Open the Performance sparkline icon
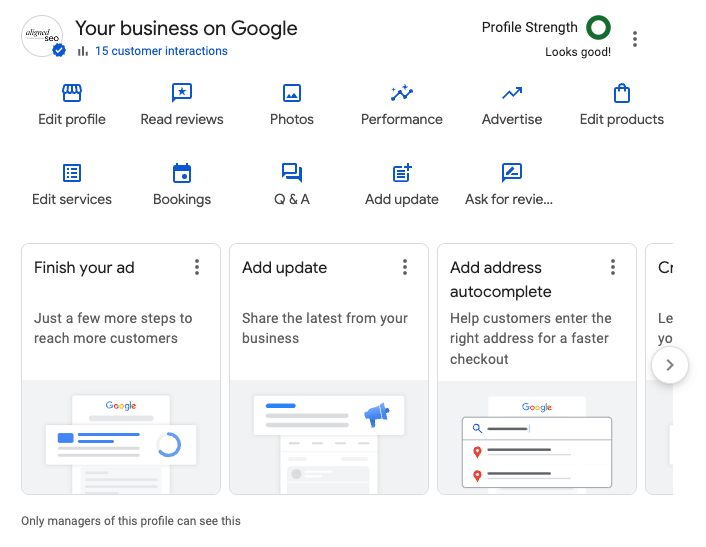This screenshot has width=706, height=547. 402,93
